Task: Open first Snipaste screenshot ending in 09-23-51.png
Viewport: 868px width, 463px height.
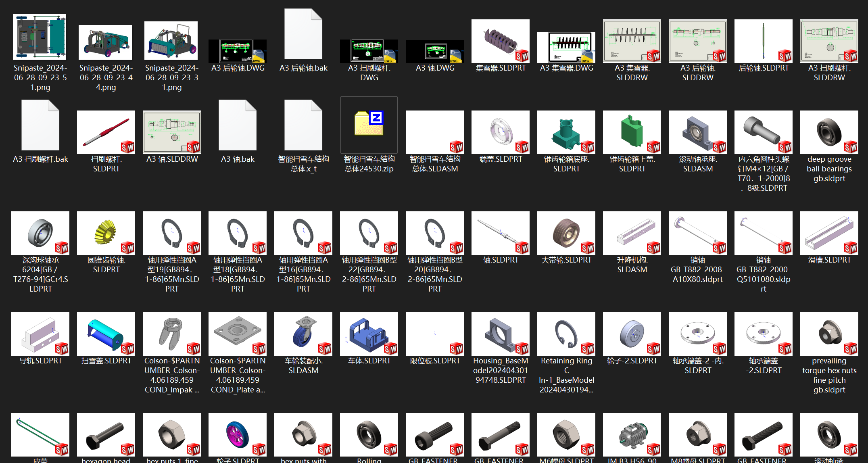Action: tap(40, 37)
